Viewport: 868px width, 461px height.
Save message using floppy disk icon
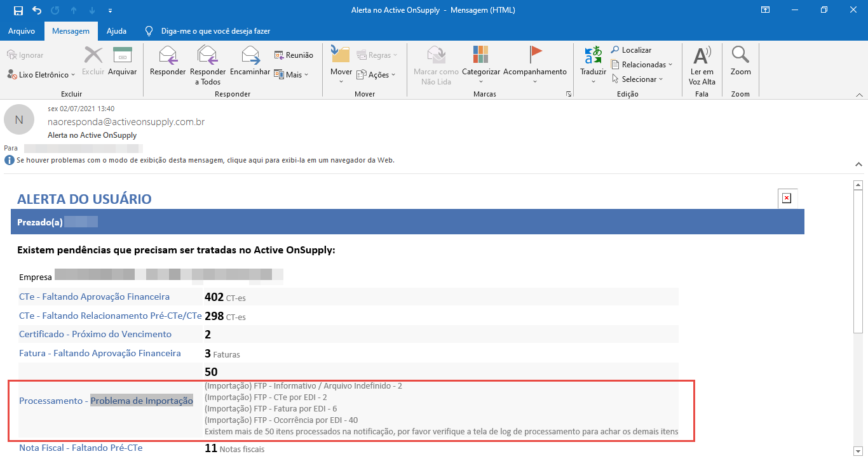pyautogui.click(x=18, y=10)
